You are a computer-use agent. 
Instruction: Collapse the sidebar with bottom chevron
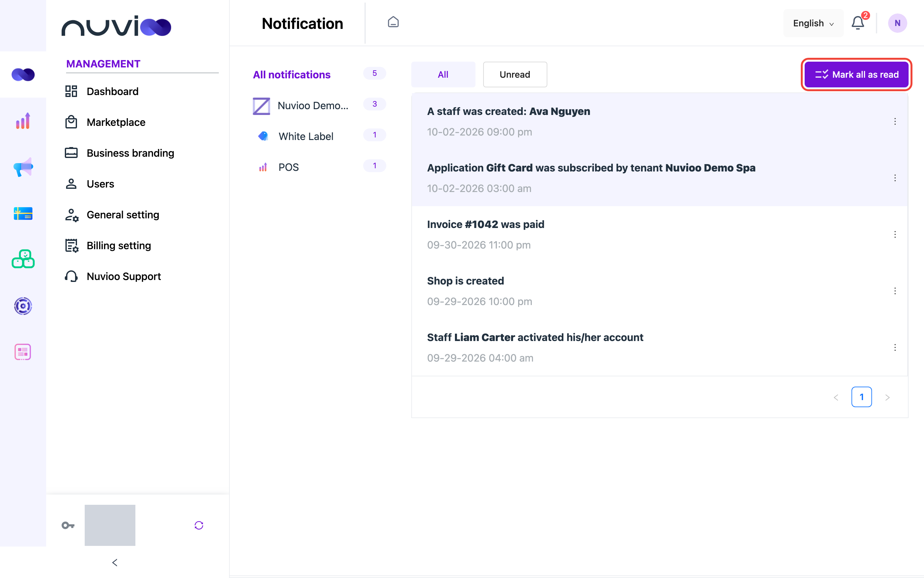115,562
